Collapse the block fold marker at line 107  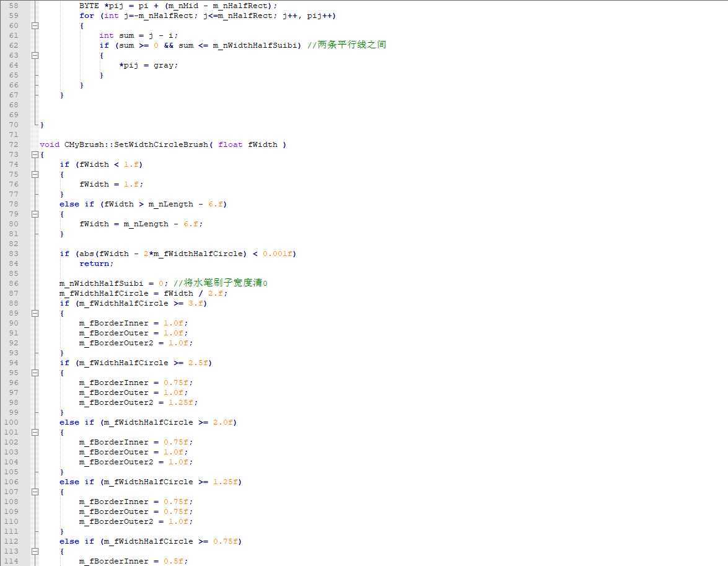(x=35, y=492)
